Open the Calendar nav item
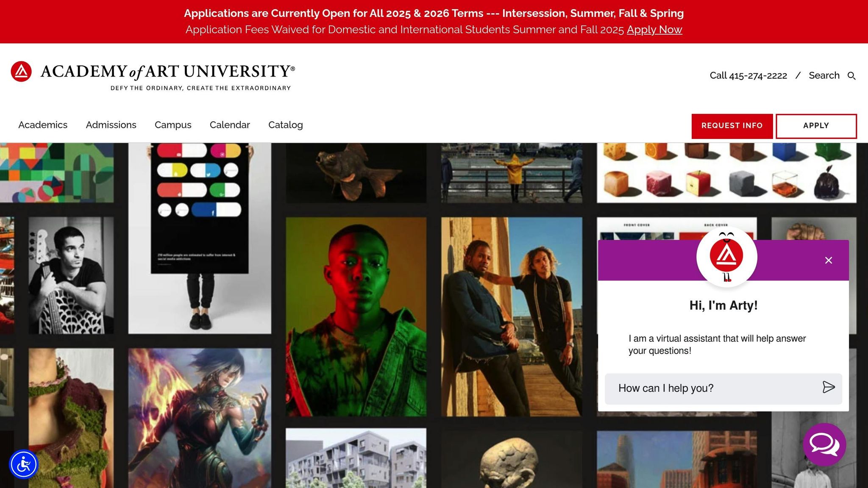 pyautogui.click(x=230, y=125)
